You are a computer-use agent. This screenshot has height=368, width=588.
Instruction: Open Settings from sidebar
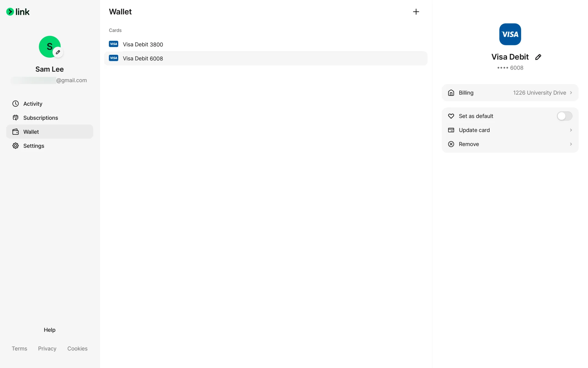pos(34,146)
